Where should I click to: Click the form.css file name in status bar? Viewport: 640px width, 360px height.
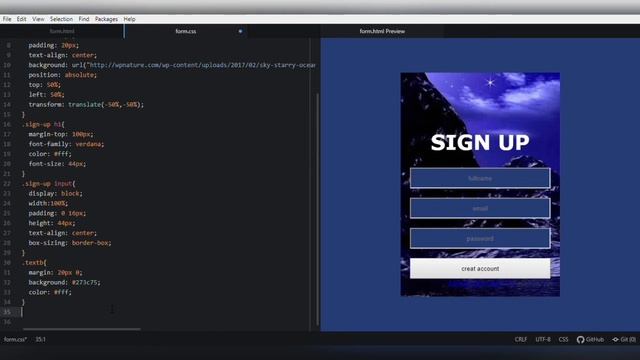16,339
